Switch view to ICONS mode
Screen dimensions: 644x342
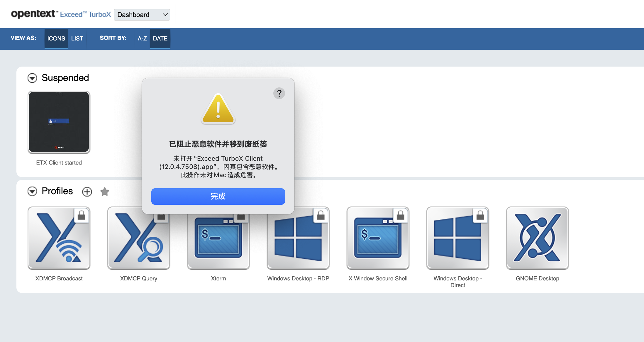pos(56,38)
